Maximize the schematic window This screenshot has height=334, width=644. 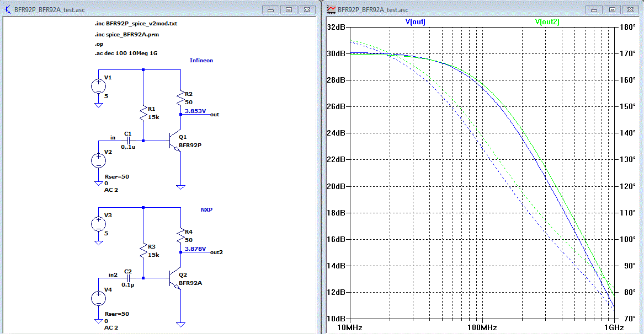point(289,10)
